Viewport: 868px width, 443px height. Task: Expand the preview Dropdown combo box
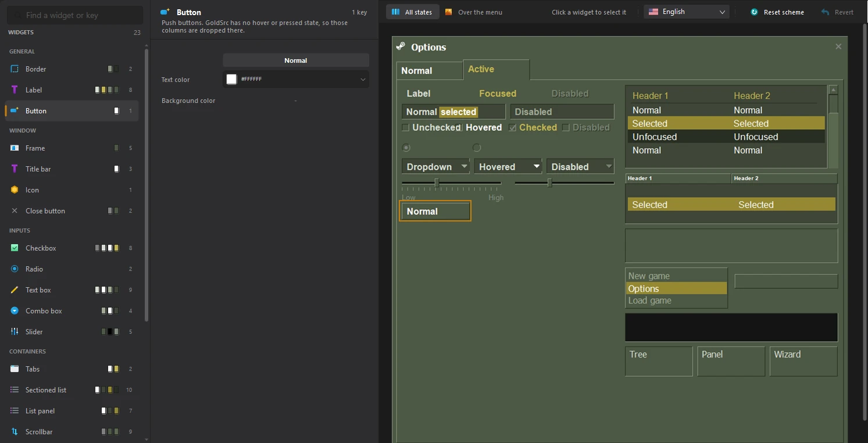[435, 166]
